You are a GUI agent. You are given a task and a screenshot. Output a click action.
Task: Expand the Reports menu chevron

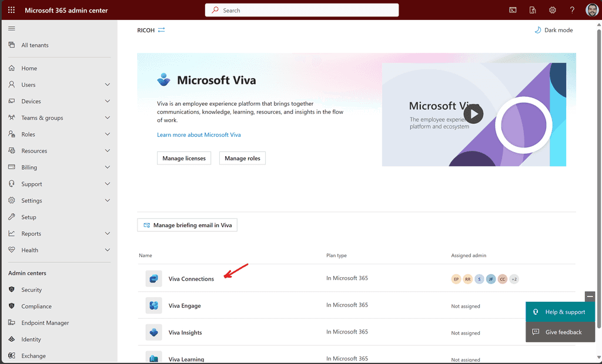pyautogui.click(x=108, y=233)
